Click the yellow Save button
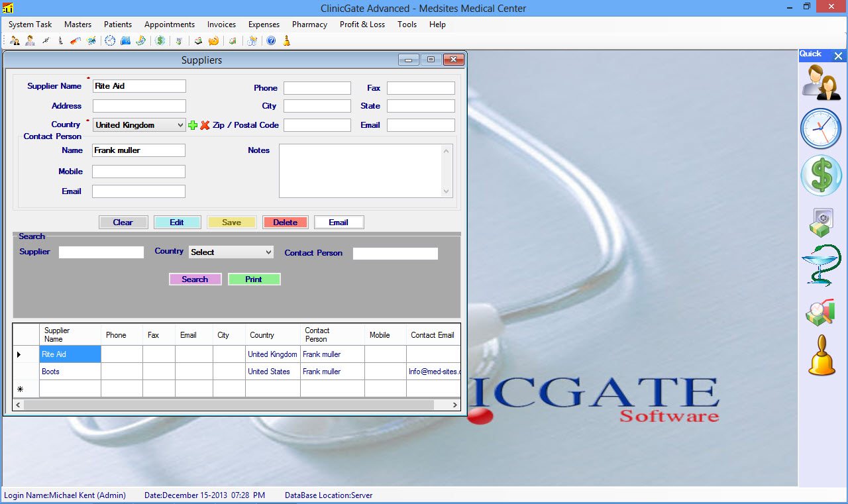Screen dimensions: 848x504 pyautogui.click(x=231, y=223)
